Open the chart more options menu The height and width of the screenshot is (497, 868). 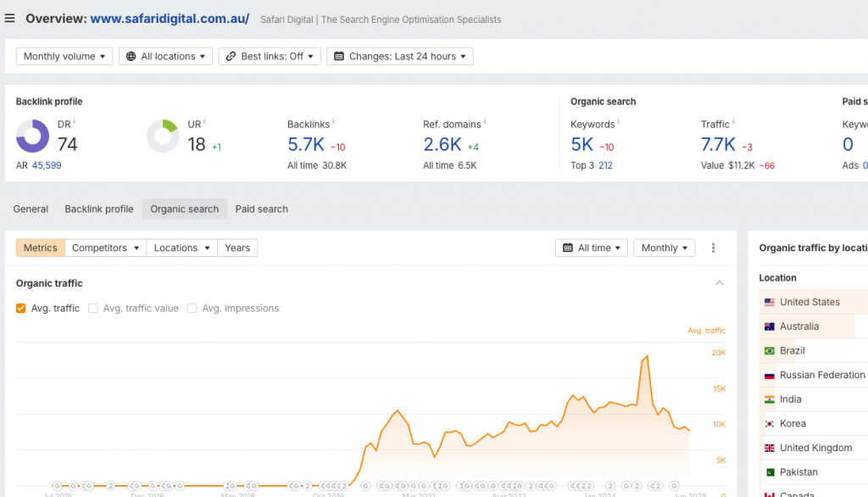tap(713, 248)
